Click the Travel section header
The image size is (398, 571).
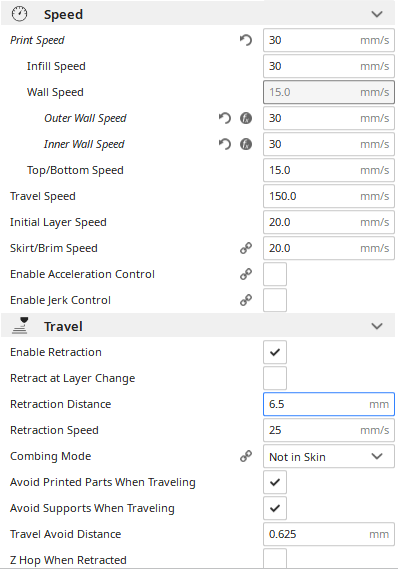[x=198, y=326]
